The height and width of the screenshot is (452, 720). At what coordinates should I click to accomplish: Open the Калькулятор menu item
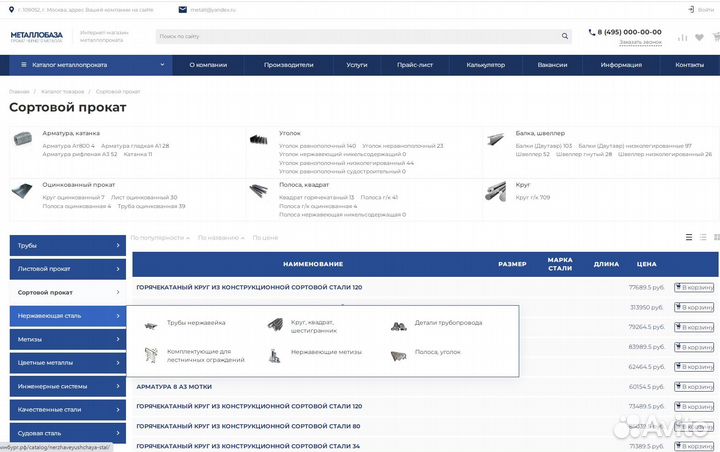click(485, 65)
